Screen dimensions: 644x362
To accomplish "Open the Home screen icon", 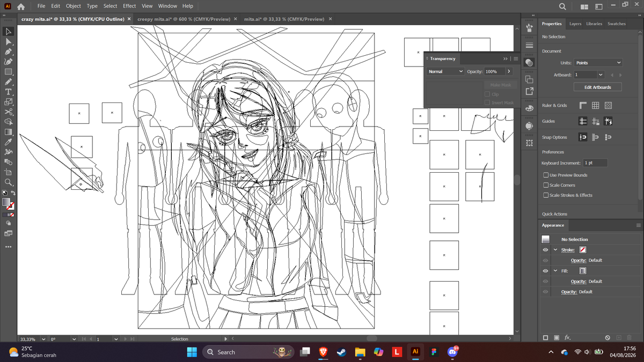I will coord(21,6).
